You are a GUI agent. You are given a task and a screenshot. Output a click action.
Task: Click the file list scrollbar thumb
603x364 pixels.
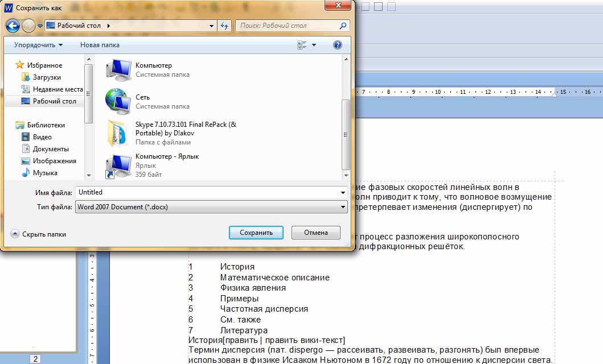click(x=345, y=134)
